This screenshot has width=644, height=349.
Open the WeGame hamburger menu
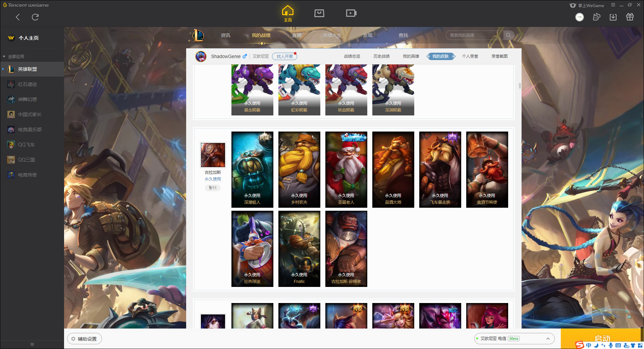613,5
